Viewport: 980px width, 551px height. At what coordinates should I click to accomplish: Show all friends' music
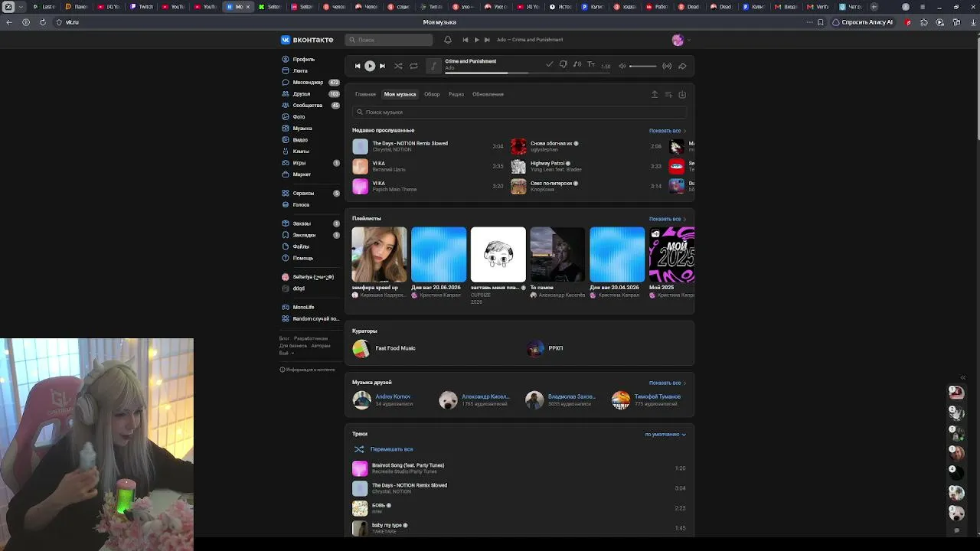(x=668, y=383)
